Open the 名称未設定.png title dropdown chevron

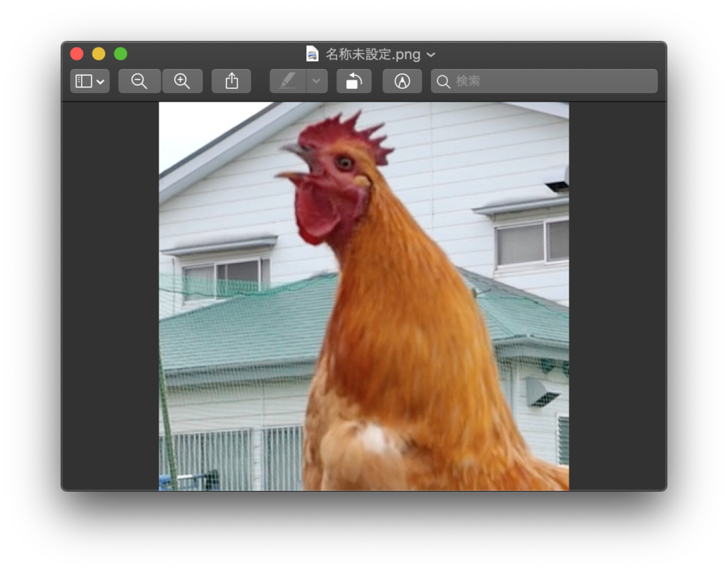click(x=432, y=55)
